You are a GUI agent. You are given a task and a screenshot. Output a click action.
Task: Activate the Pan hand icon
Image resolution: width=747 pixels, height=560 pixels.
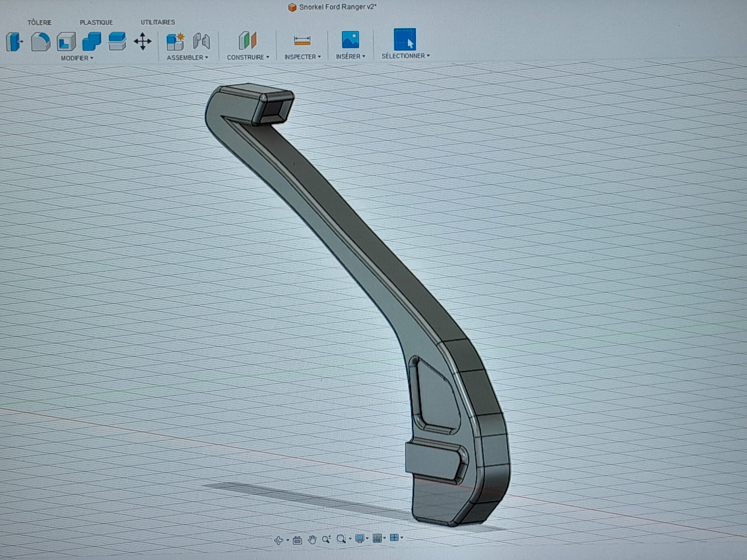tap(312, 540)
